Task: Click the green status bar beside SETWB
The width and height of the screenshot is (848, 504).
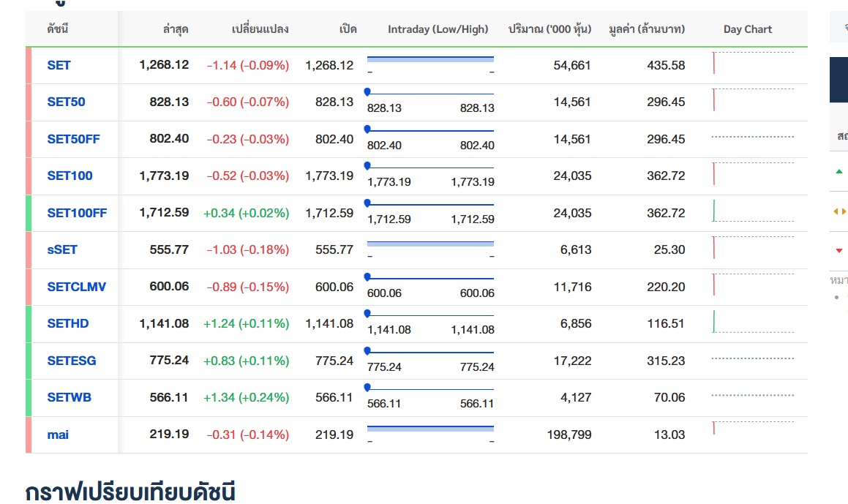Action: coord(29,398)
